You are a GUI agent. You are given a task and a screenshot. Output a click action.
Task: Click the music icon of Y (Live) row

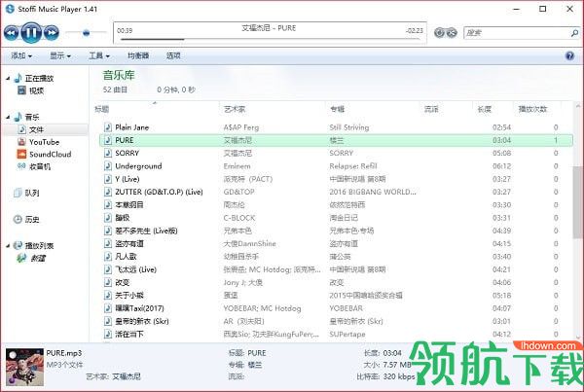click(x=108, y=179)
